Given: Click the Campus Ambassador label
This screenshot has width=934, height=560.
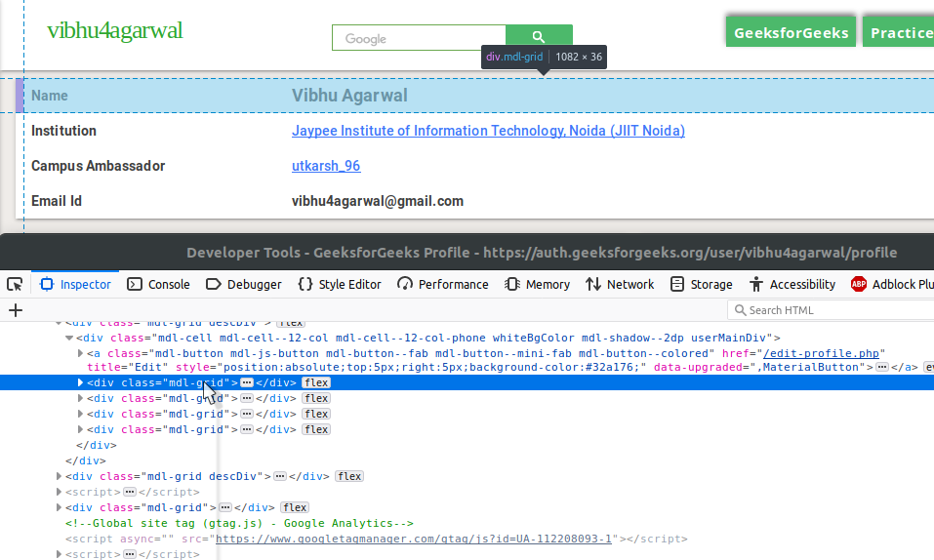Looking at the screenshot, I should click(99, 166).
